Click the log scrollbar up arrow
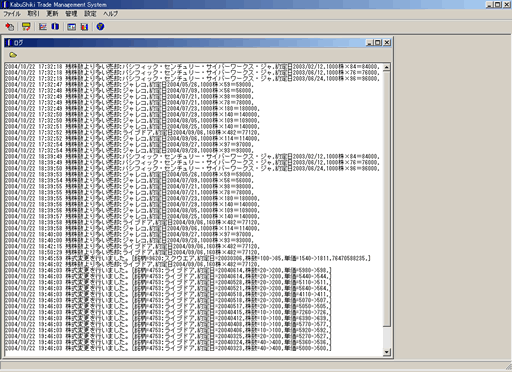Image resolution: width=512 pixels, height=372 pixels. (387, 67)
